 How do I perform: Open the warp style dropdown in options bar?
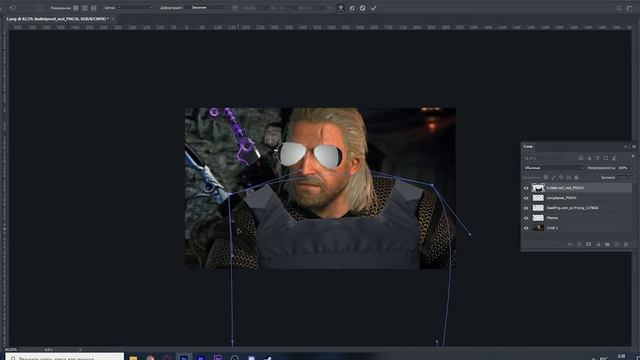[208, 8]
